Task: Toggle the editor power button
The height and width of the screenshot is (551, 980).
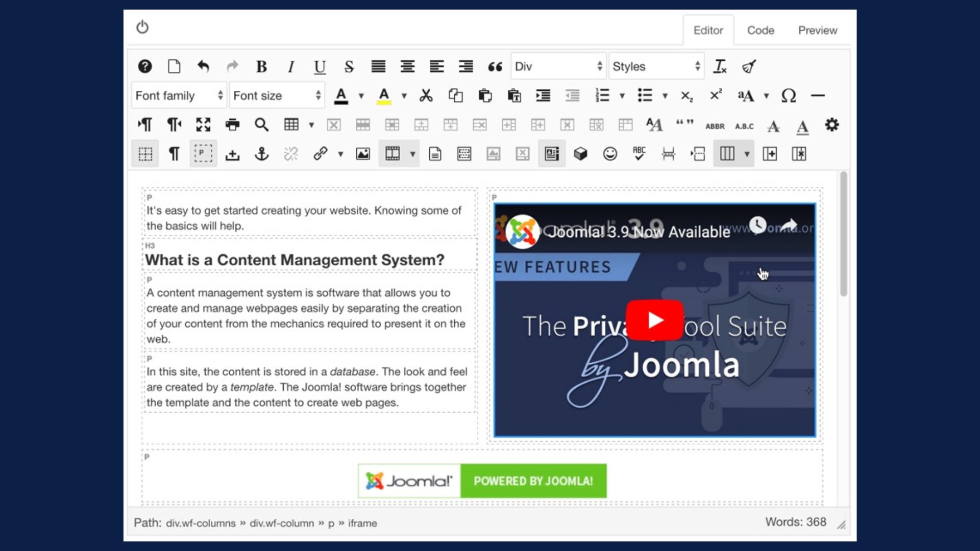Action: 142,27
